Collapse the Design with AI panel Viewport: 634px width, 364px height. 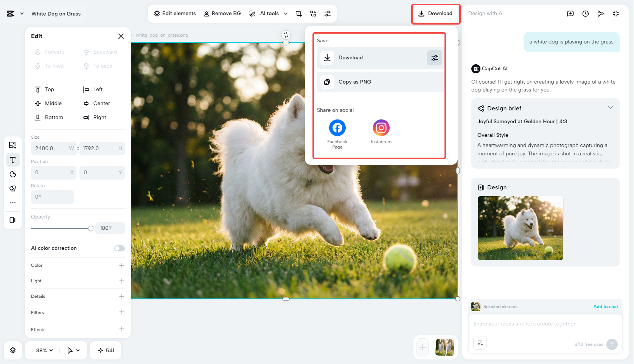[616, 14]
